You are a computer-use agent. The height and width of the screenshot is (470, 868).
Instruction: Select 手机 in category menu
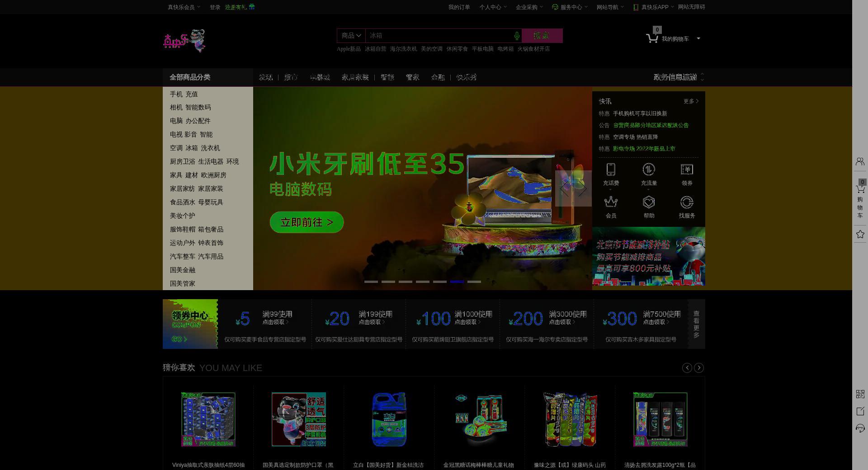(176, 94)
